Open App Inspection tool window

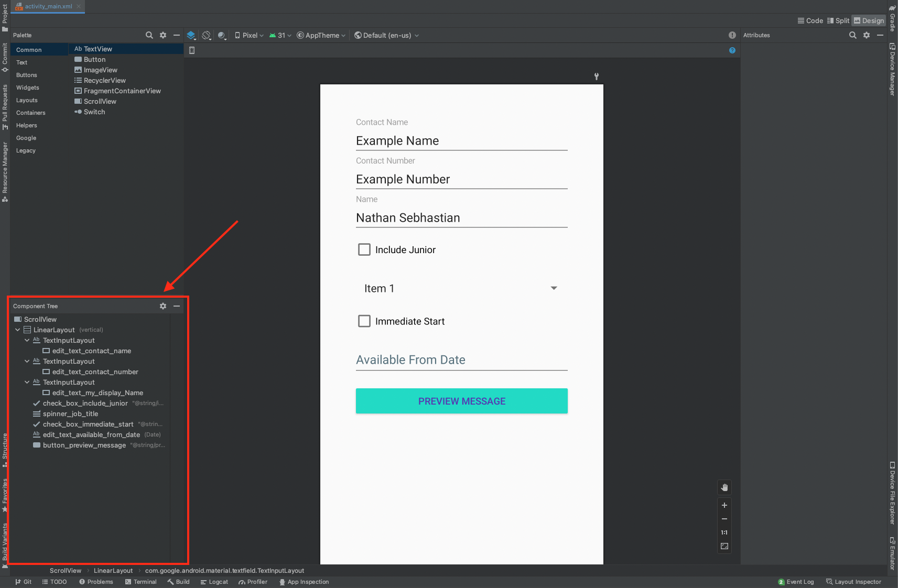[x=304, y=582]
